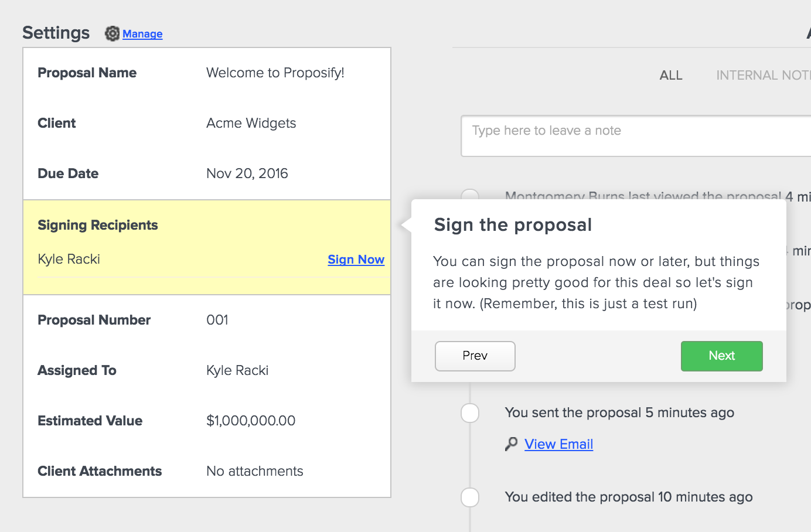
Task: Click the Sign Now link
Action: [356, 260]
